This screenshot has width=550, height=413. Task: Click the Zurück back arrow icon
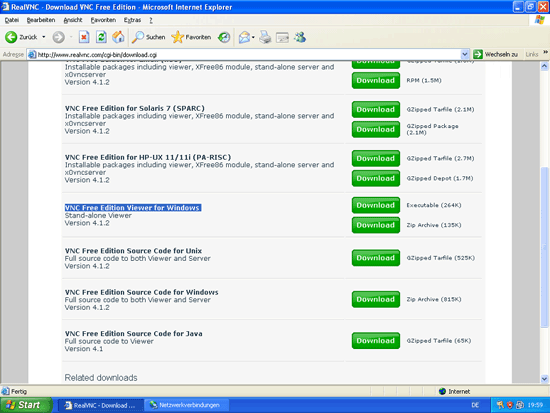pyautogui.click(x=11, y=37)
